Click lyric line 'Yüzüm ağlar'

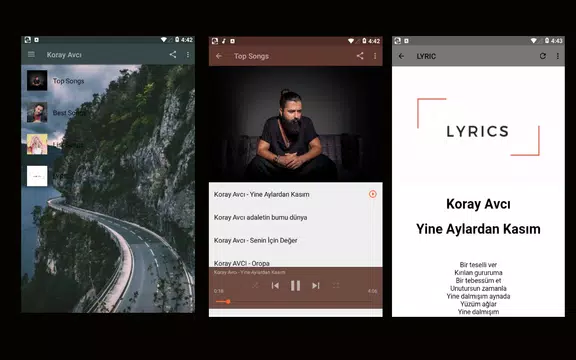point(478,304)
